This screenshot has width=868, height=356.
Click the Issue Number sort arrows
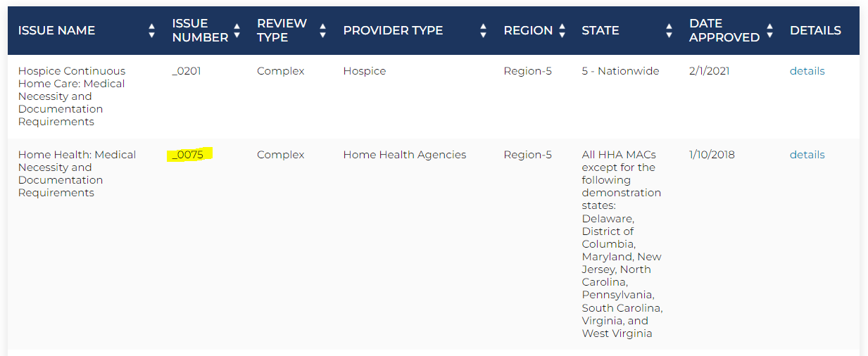point(237,31)
